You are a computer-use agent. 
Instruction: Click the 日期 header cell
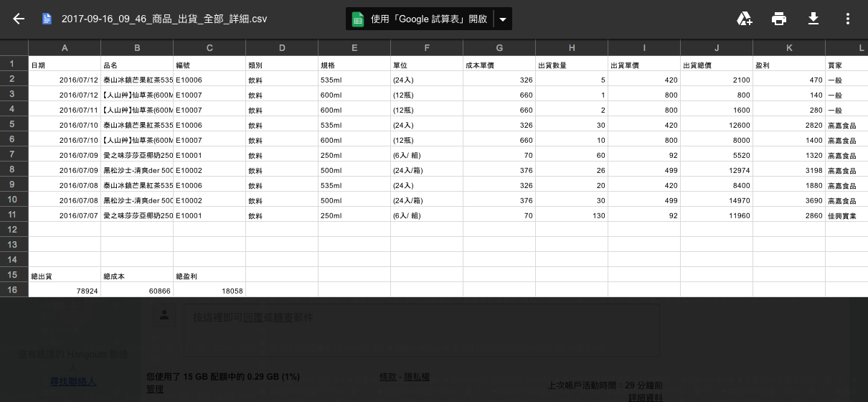[x=65, y=64]
